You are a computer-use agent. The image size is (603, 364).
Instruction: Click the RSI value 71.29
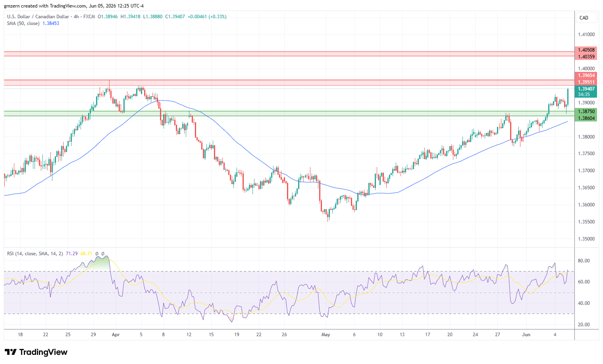[71, 253]
